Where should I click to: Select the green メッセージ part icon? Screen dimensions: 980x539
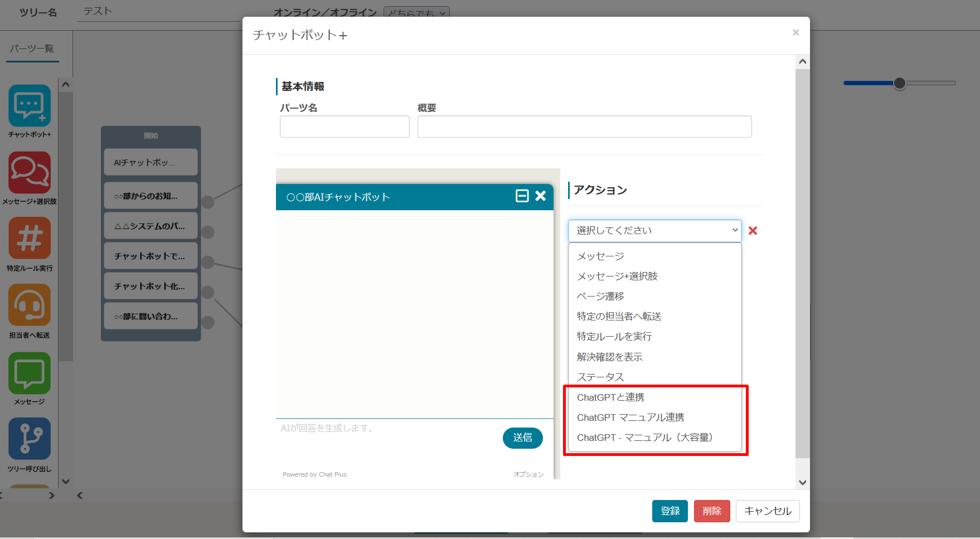pyautogui.click(x=30, y=373)
